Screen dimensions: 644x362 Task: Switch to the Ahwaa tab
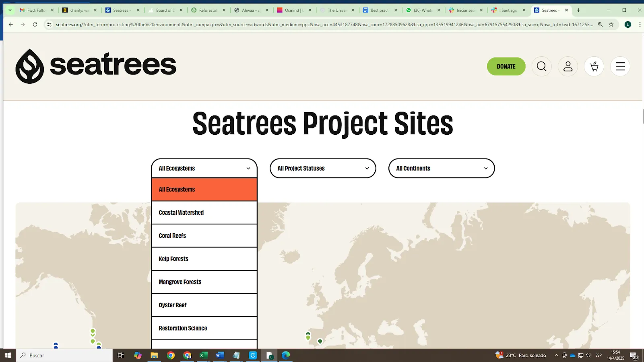point(252,10)
